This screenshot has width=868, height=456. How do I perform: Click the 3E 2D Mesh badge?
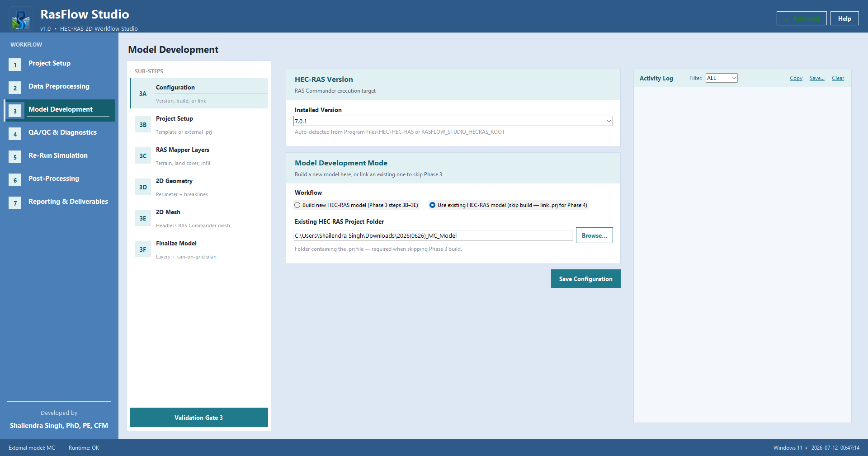pos(143,218)
